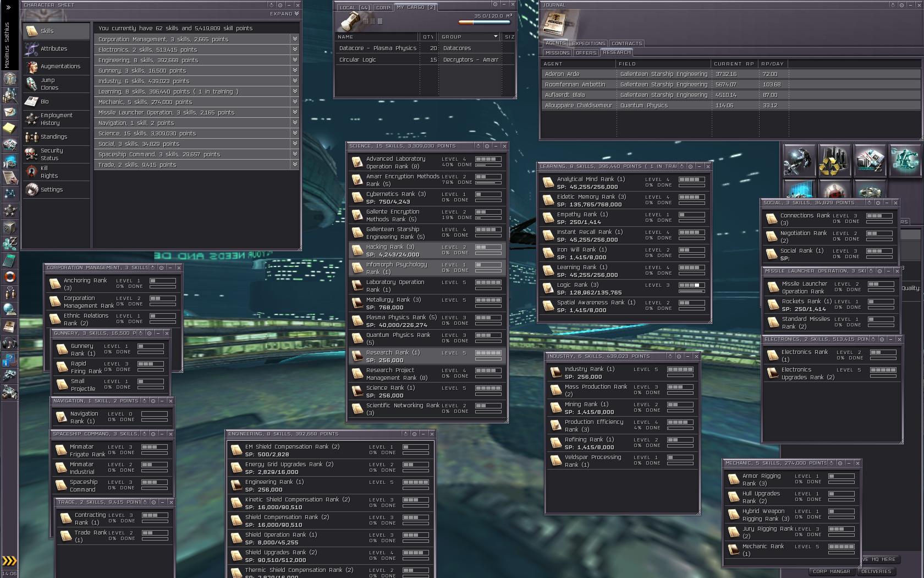Expand the Mechanic skill group row
Screen dimensions: 924x578
295,102
